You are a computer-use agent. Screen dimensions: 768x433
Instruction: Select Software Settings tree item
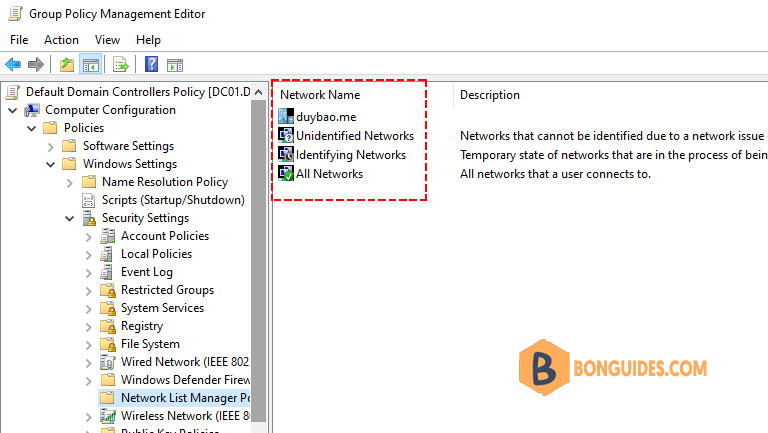click(x=128, y=146)
